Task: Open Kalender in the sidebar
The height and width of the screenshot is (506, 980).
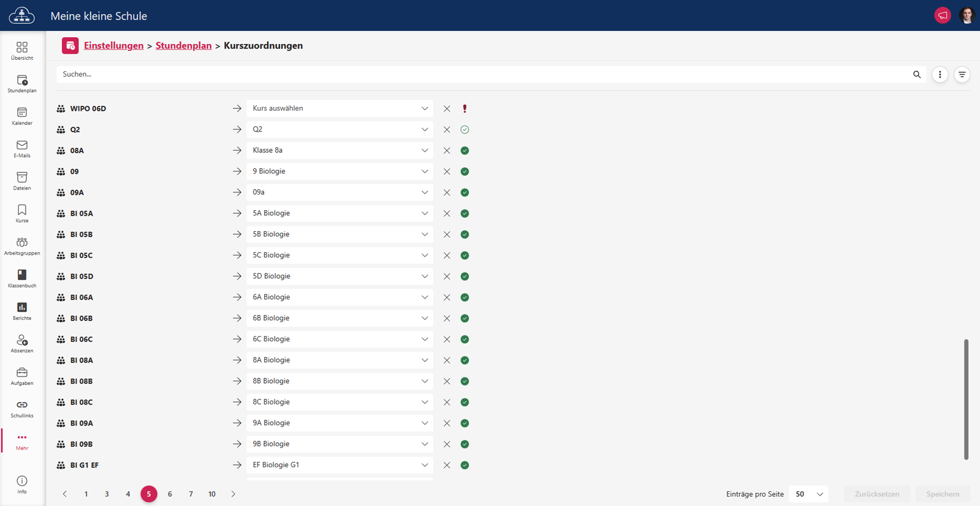Action: click(x=22, y=116)
